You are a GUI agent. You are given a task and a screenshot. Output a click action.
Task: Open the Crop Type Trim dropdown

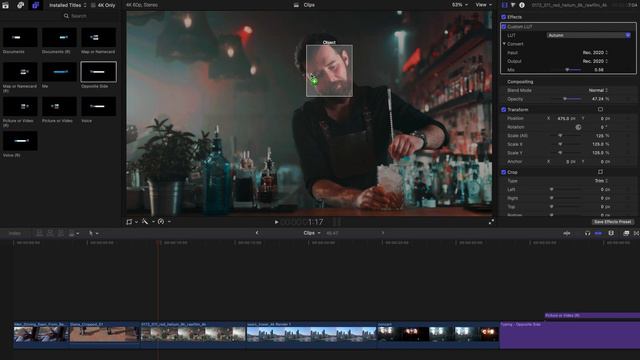[601, 181]
